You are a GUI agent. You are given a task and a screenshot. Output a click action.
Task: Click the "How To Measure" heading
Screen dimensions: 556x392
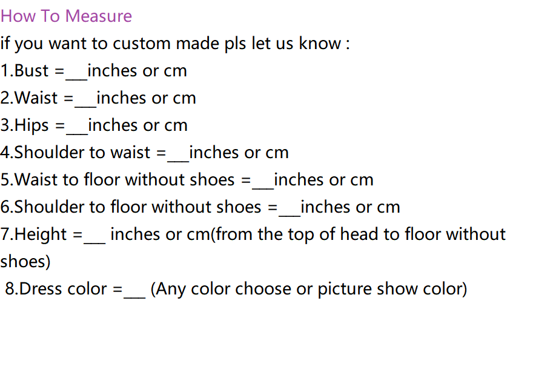tap(66, 16)
